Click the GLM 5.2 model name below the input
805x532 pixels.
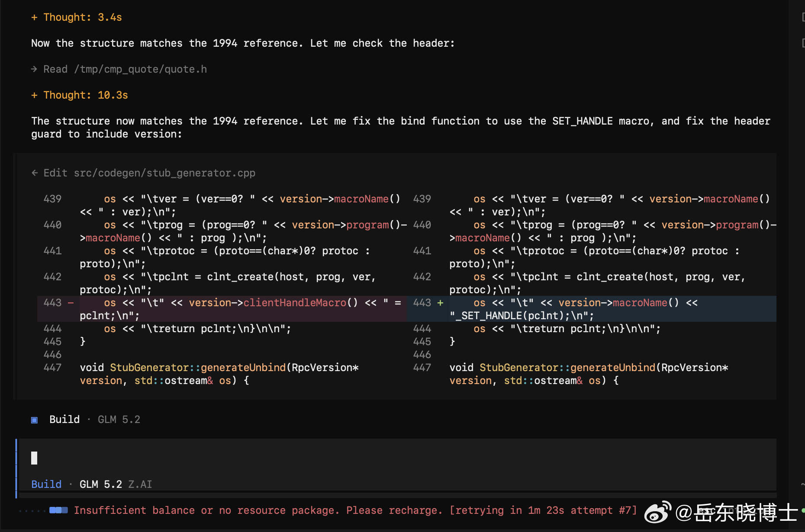pyautogui.click(x=101, y=484)
